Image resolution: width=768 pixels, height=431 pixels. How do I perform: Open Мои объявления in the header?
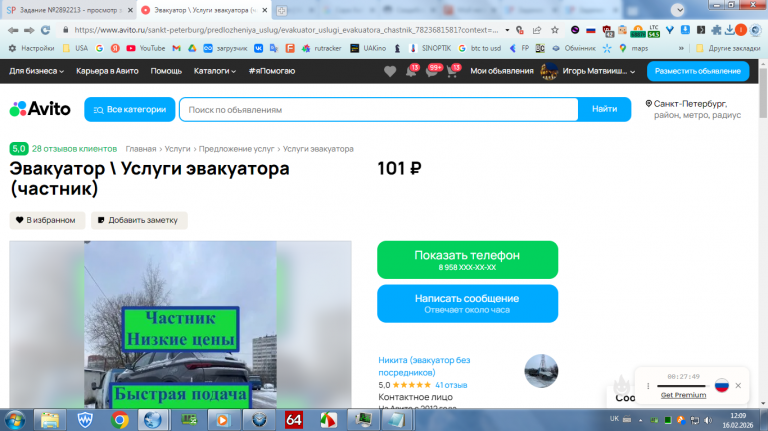coord(502,71)
